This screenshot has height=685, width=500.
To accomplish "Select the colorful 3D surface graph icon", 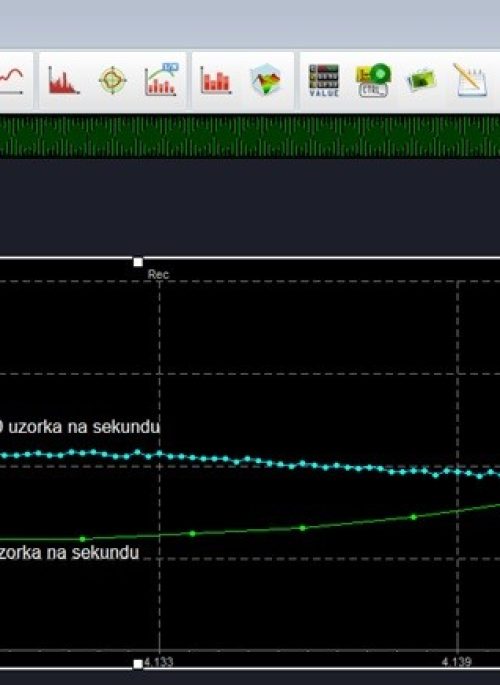I will (x=266, y=80).
